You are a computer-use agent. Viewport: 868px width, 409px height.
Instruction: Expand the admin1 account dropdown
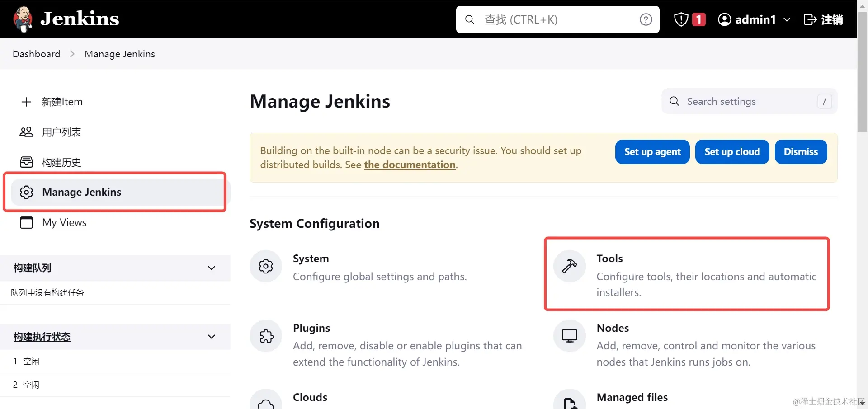tap(788, 19)
